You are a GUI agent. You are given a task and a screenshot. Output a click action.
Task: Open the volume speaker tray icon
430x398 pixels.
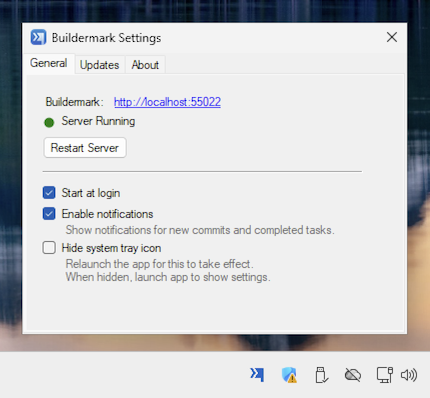409,375
